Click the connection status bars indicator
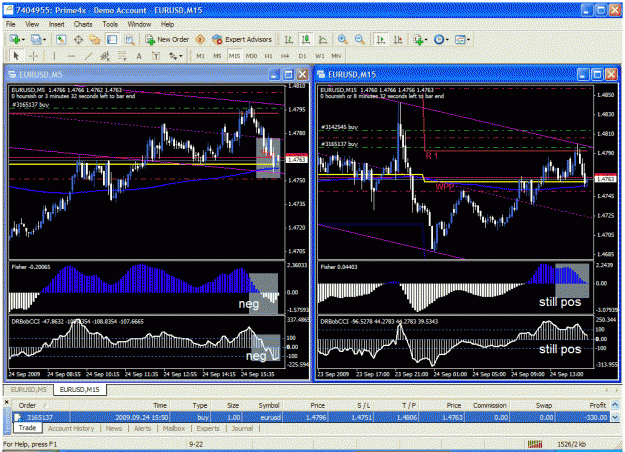 (535, 444)
